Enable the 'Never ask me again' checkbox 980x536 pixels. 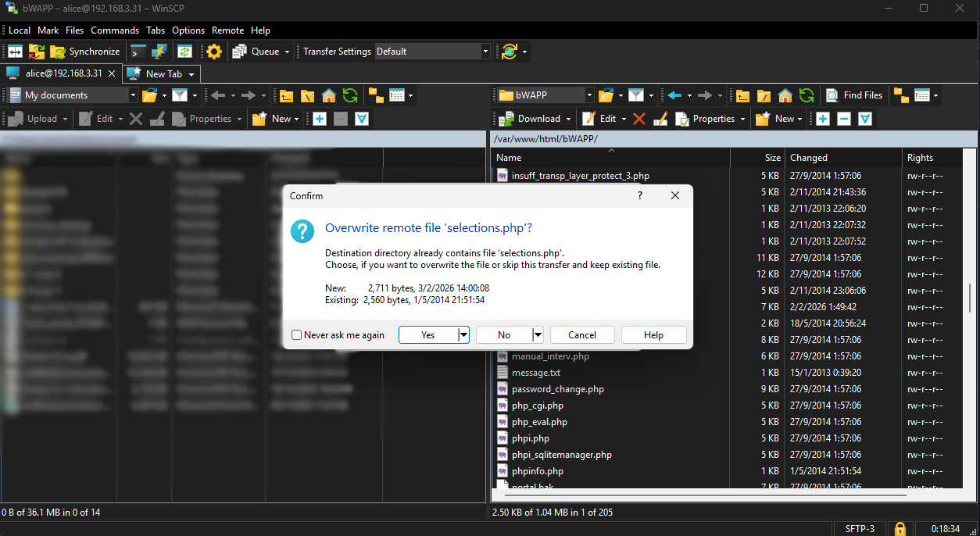297,335
